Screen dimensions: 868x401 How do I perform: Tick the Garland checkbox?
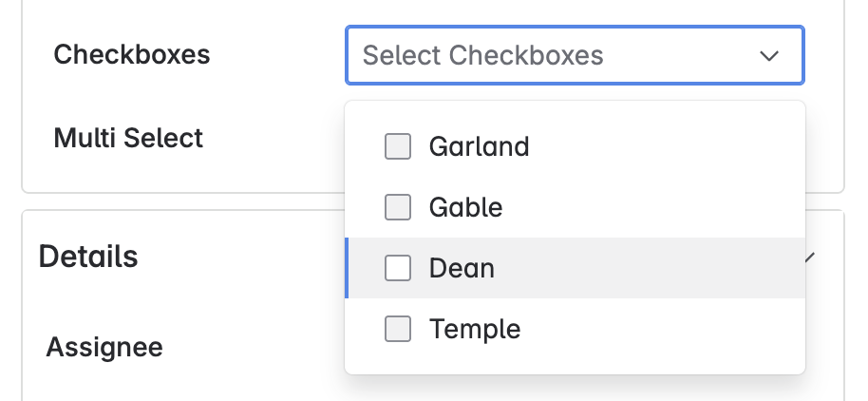coord(398,146)
